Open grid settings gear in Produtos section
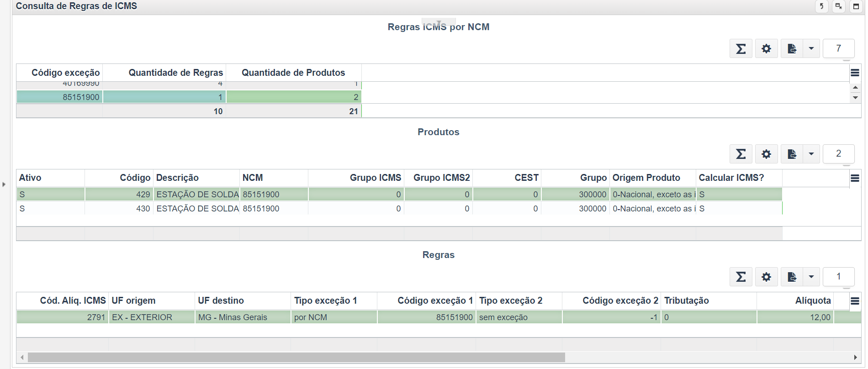 (x=767, y=154)
